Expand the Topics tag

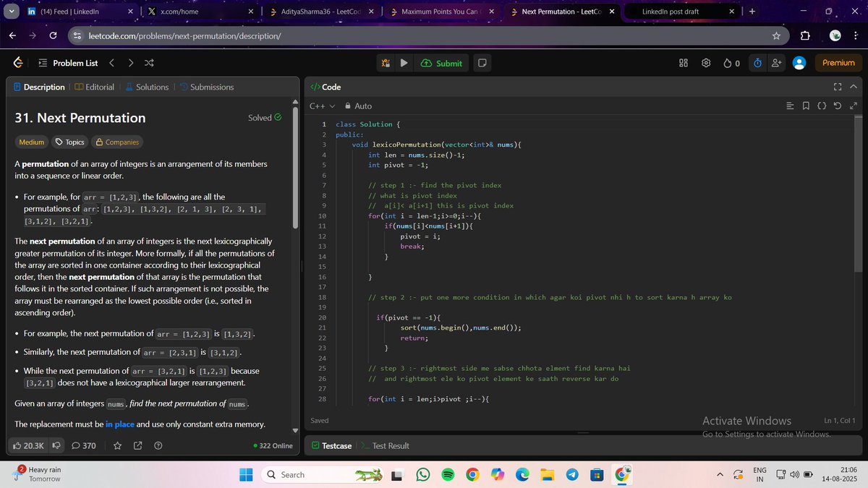pos(70,142)
